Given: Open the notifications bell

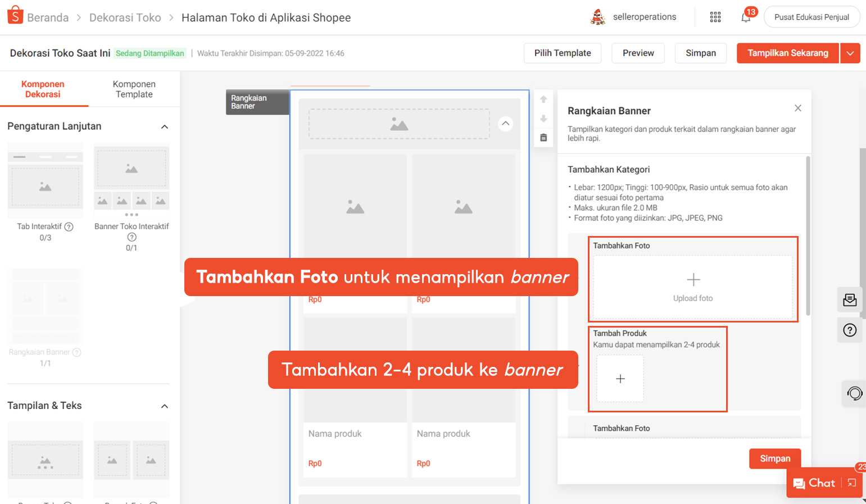Looking at the screenshot, I should point(746,17).
